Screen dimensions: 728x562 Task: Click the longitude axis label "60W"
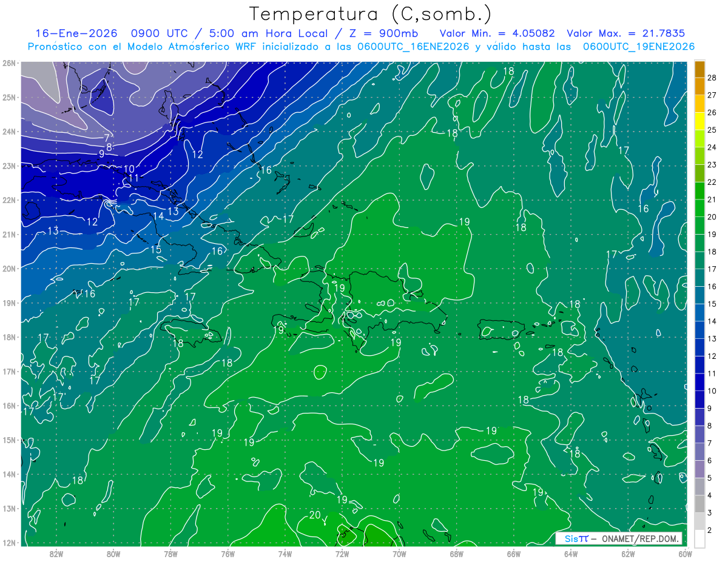686,553
